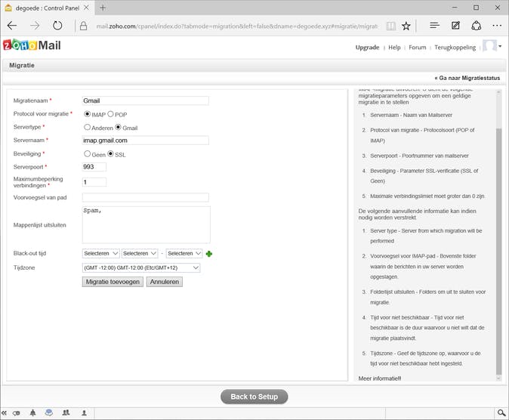Add page to favorites star icon
This screenshot has width=509, height=420.
click(x=406, y=26)
